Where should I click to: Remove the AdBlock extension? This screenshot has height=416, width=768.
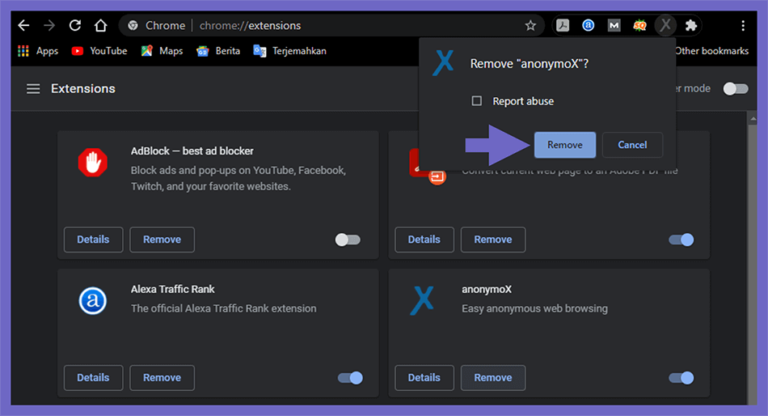tap(162, 240)
